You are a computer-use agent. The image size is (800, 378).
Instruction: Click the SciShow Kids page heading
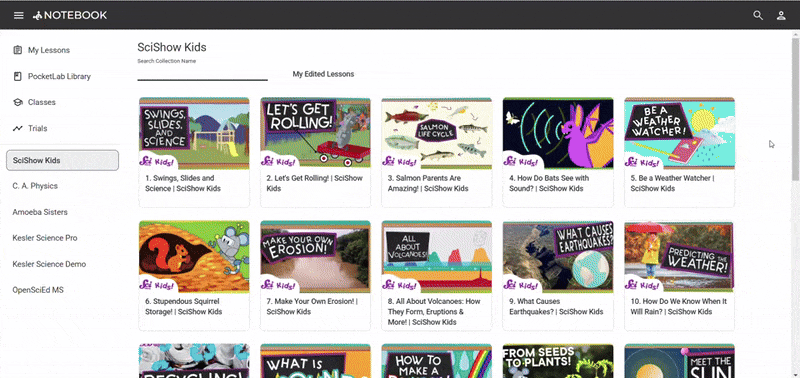point(172,47)
